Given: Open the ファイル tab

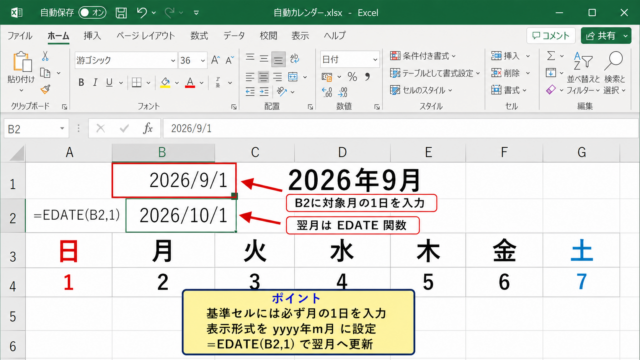Looking at the screenshot, I should point(20,36).
